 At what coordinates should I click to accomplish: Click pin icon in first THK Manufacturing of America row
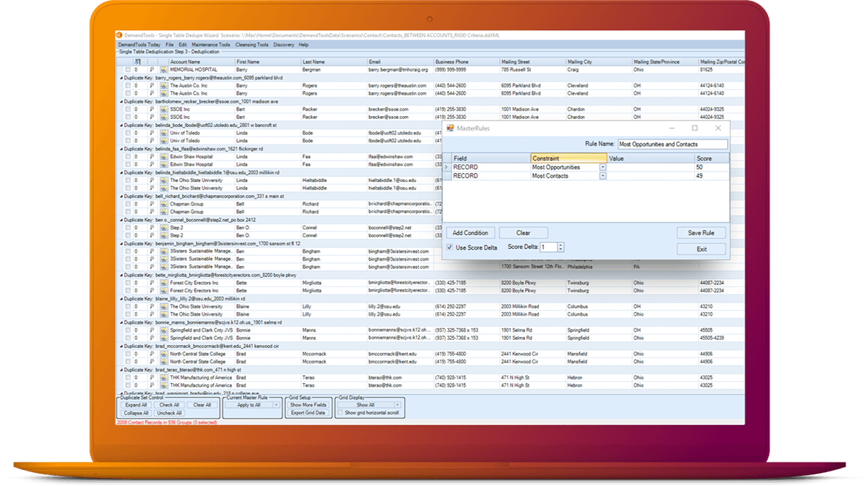[x=152, y=377]
